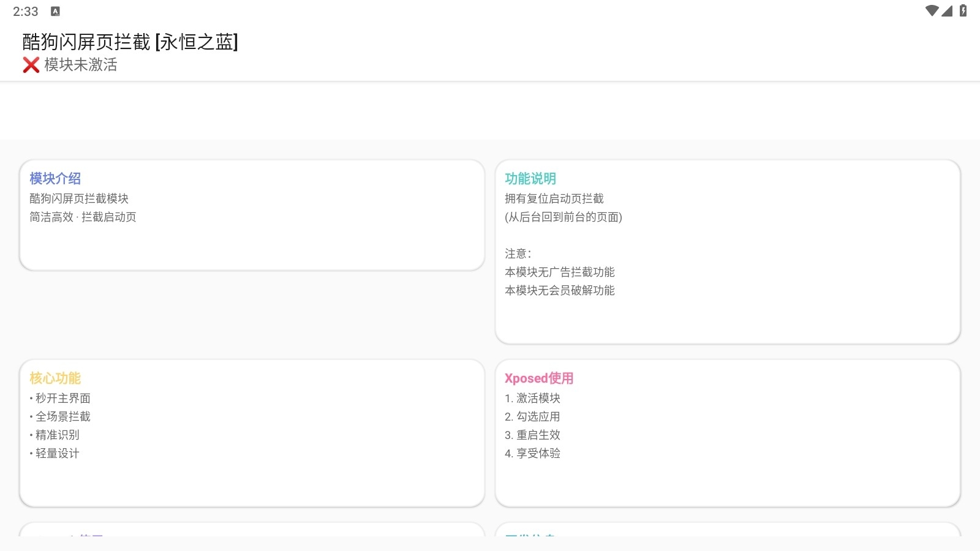Image resolution: width=980 pixels, height=551 pixels.
Task: Click the 本模块无广告拦截功能 notice line
Action: (x=559, y=272)
